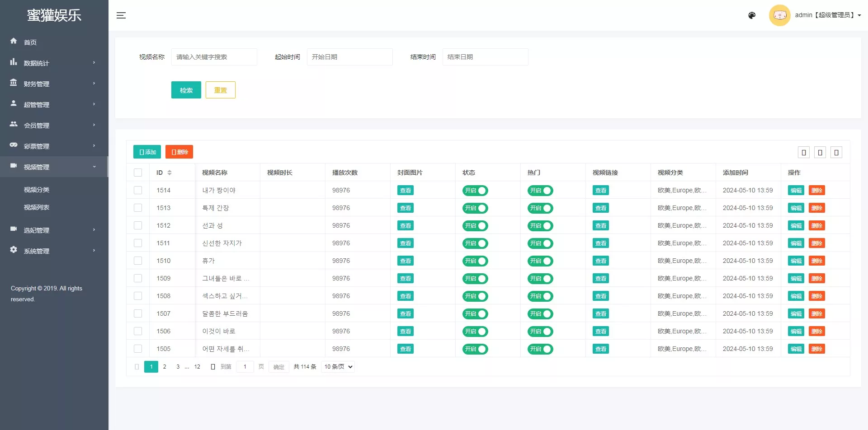Open the video list menu item
This screenshot has width=868, height=430.
pos(37,207)
